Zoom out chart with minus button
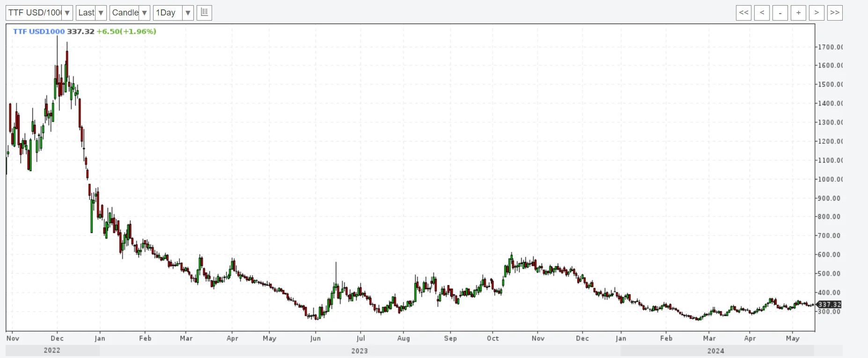The width and height of the screenshot is (868, 358). pos(780,13)
